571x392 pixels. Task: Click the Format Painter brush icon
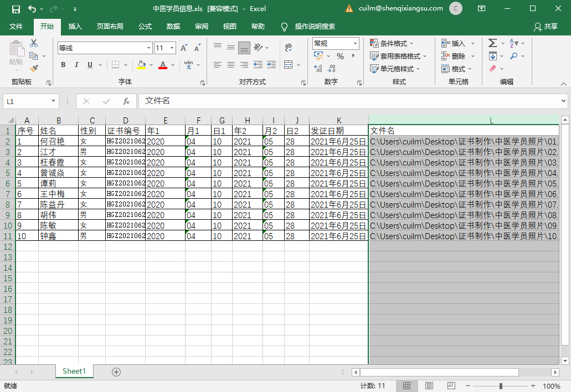pyautogui.click(x=34, y=68)
